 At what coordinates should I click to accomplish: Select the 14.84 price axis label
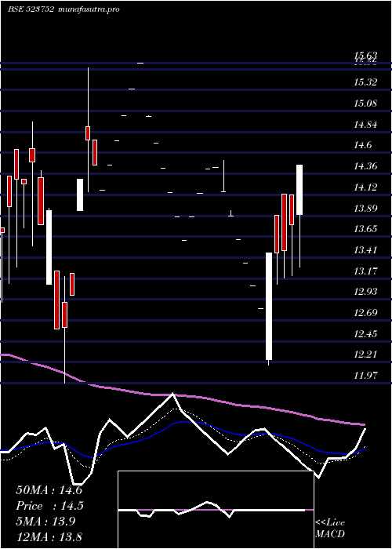pyautogui.click(x=365, y=124)
